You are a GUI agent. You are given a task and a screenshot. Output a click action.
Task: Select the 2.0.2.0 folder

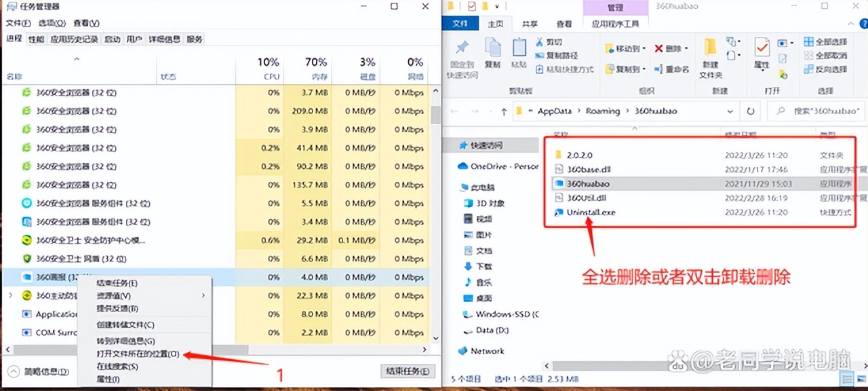click(579, 155)
